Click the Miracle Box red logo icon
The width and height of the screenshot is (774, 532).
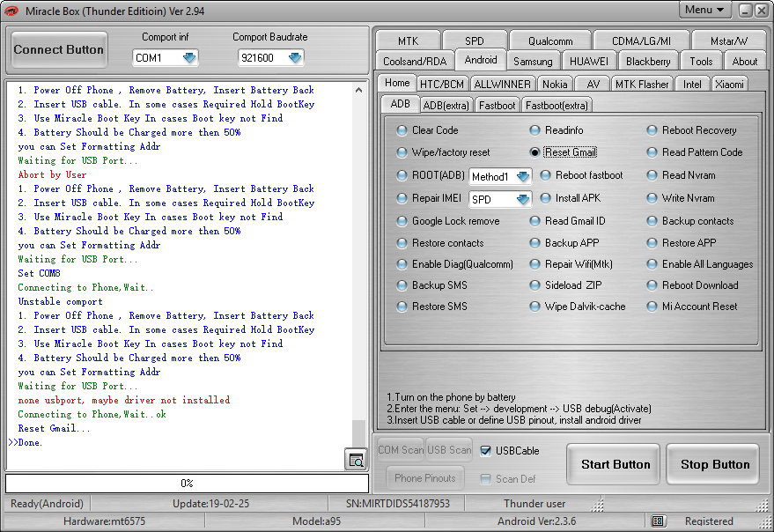pos(11,11)
